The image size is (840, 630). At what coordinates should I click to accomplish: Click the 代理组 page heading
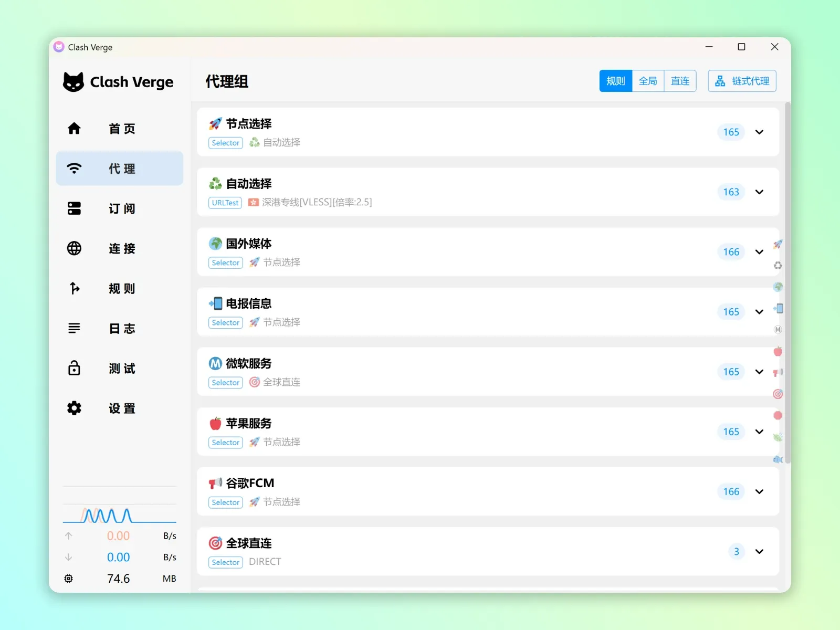coord(227,81)
